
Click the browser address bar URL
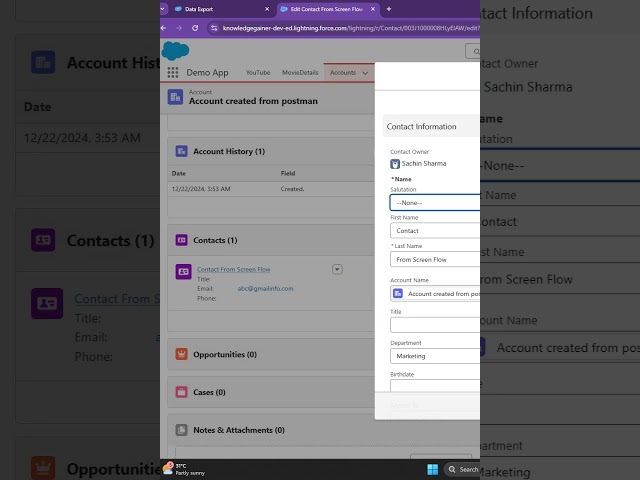click(x=351, y=28)
